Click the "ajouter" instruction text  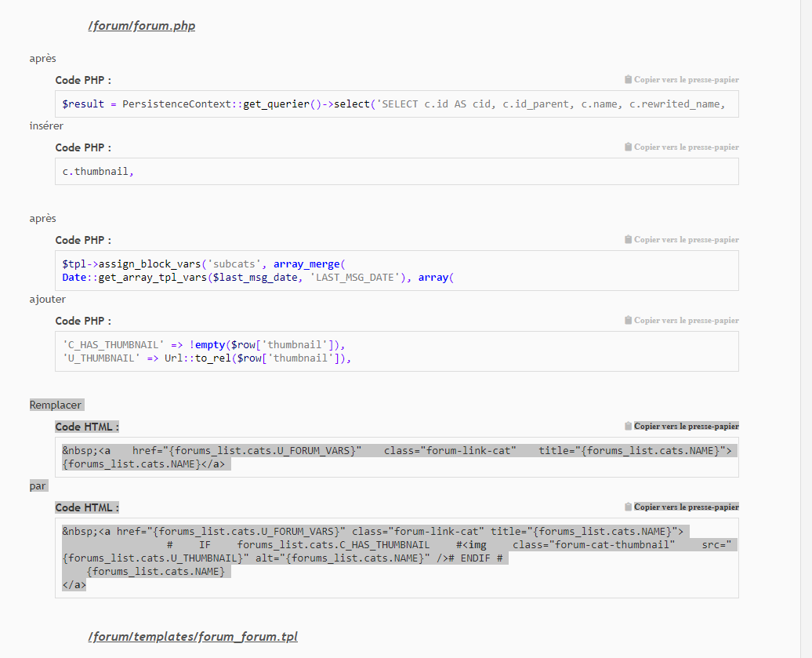click(x=47, y=300)
